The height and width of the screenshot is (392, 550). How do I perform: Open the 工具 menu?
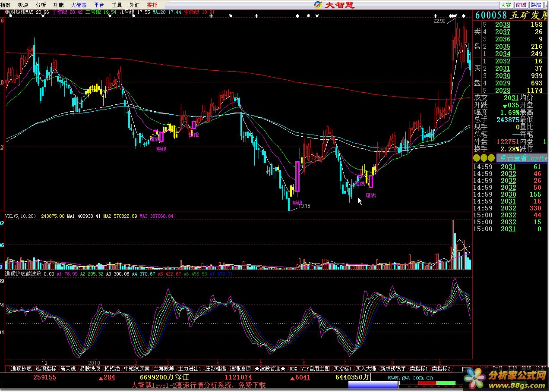pyautogui.click(x=117, y=5)
